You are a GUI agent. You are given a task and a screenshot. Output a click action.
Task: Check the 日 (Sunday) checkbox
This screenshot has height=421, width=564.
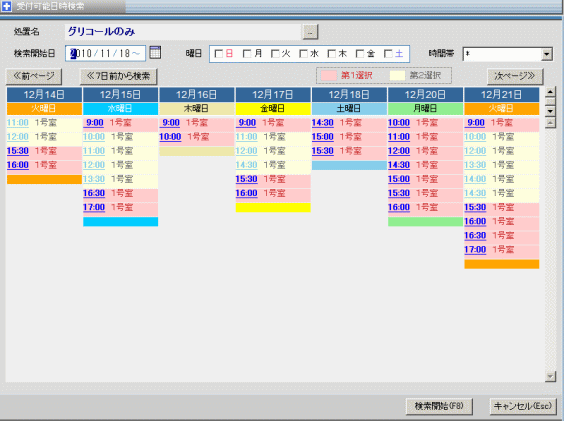218,54
